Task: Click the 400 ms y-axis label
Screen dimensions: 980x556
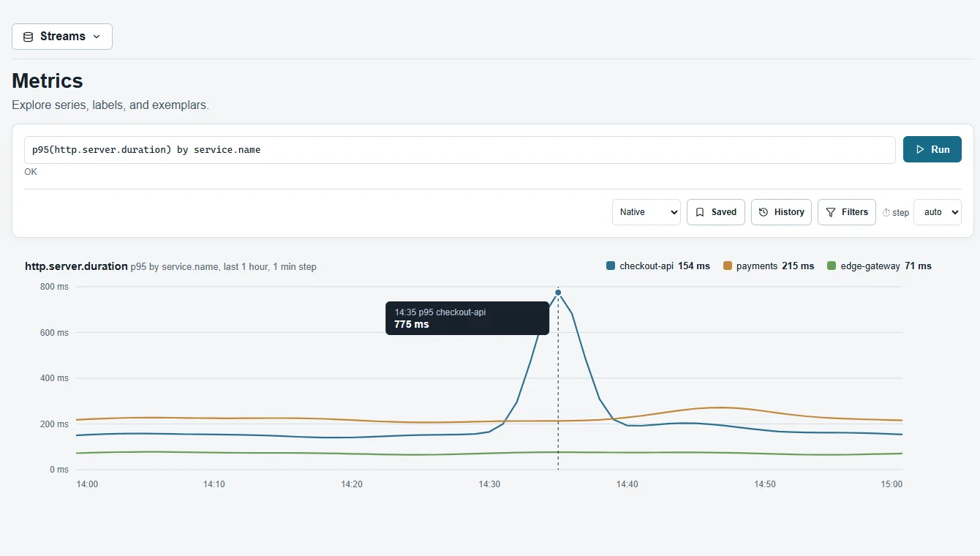Action: 53,378
